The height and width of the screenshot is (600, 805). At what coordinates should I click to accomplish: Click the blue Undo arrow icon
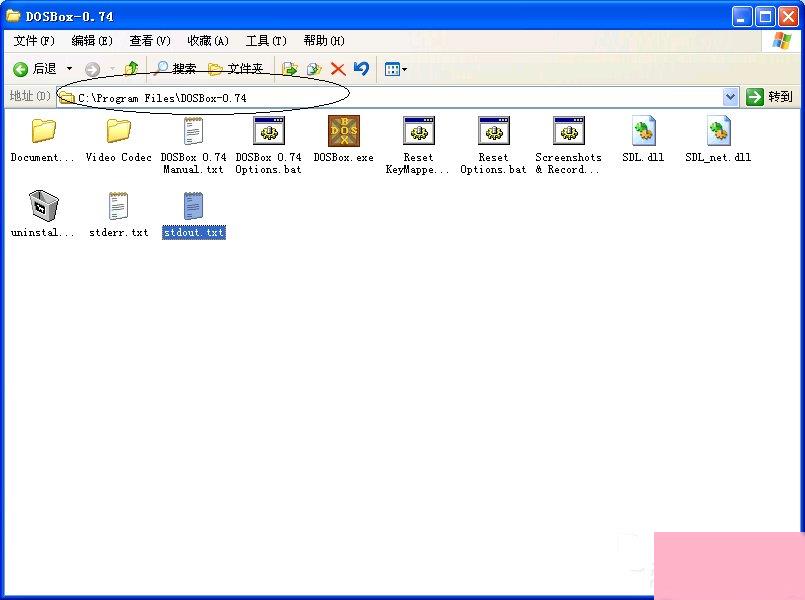click(x=361, y=68)
